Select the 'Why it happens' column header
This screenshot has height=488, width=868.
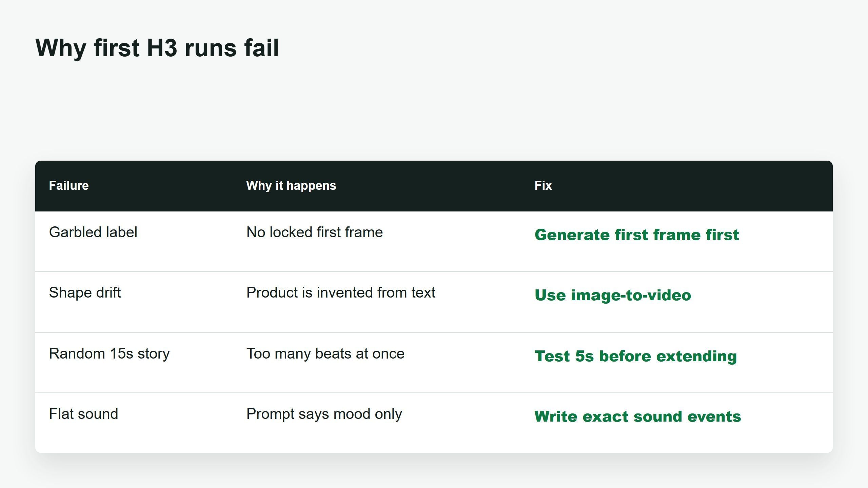coord(291,186)
